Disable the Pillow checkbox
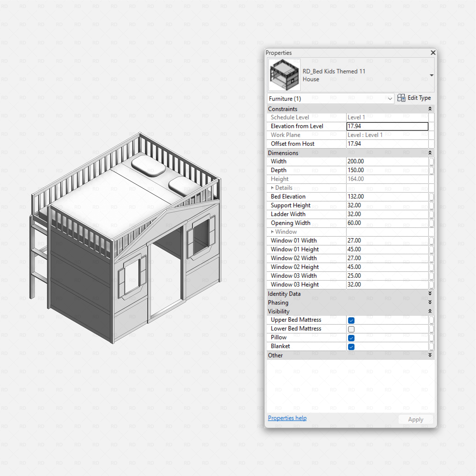The height and width of the screenshot is (476, 476). [351, 338]
